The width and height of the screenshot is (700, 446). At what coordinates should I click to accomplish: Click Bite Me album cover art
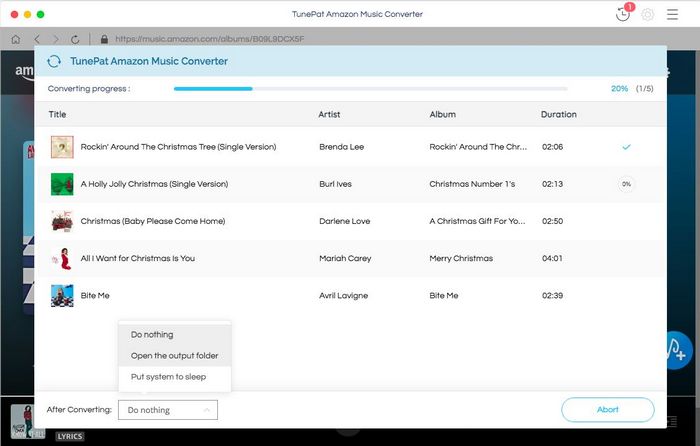click(62, 296)
